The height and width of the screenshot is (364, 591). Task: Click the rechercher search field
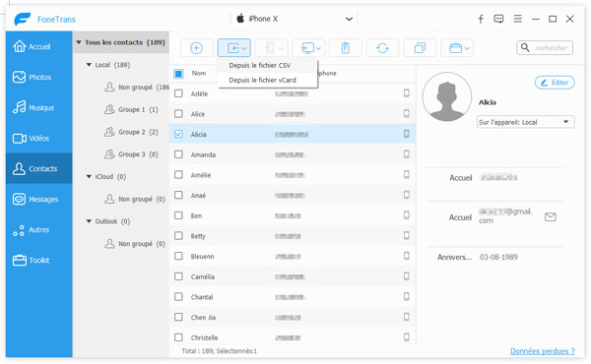[545, 48]
